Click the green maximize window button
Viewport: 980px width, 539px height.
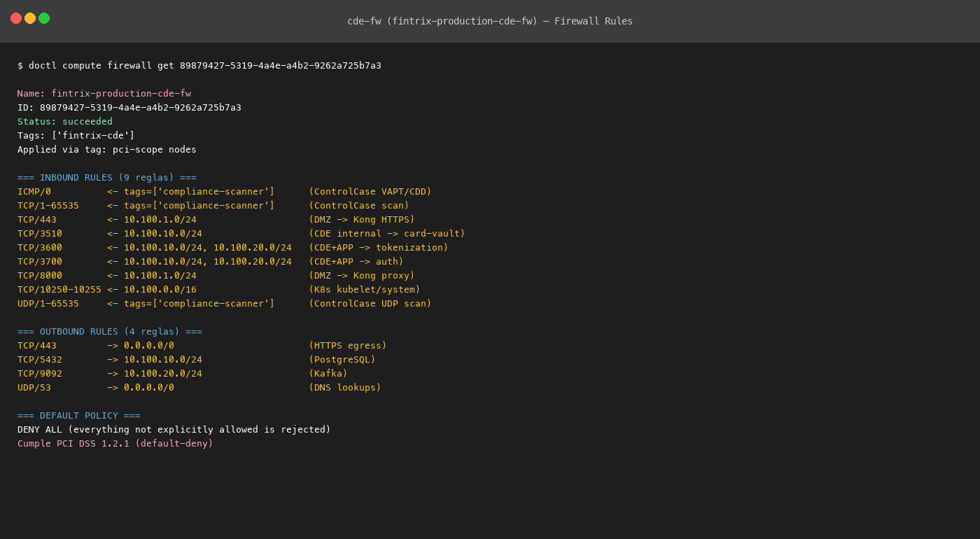[44, 18]
